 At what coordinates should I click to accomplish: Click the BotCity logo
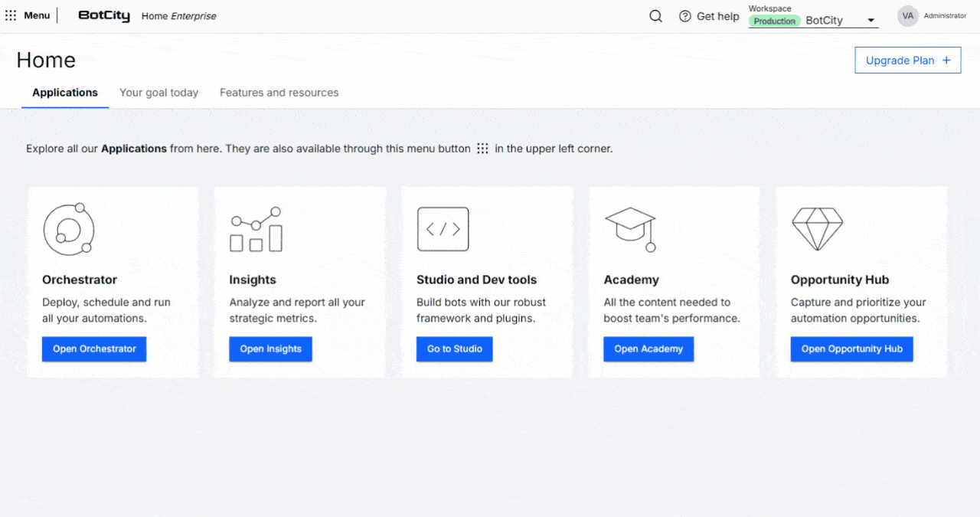tap(104, 16)
